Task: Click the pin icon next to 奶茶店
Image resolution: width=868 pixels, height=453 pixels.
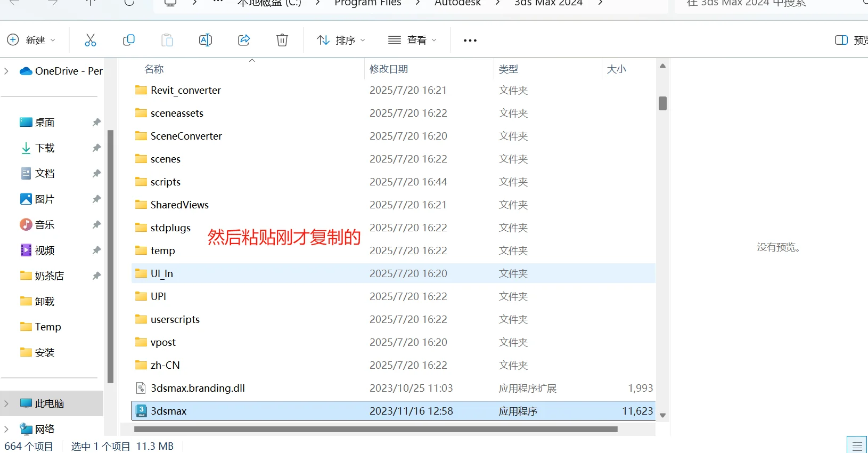Action: [96, 276]
